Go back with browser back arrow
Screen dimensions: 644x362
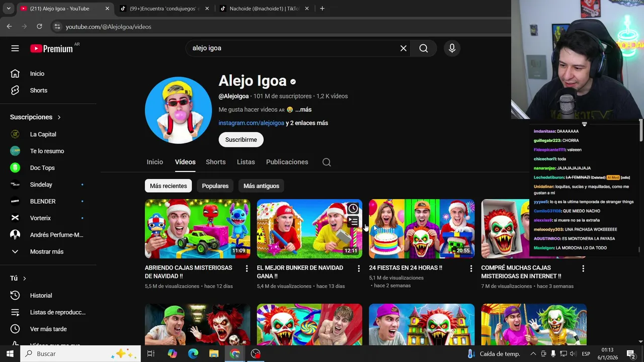9,27
